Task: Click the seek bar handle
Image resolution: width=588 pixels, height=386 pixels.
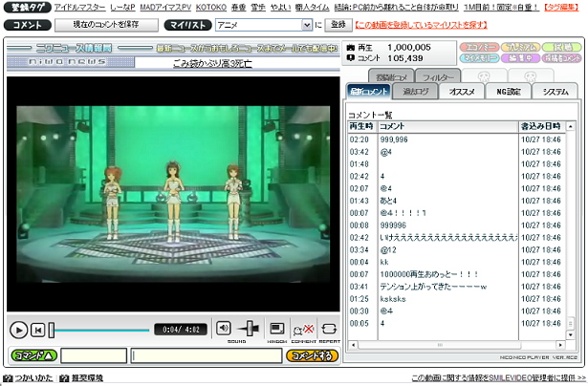Action: 52,330
